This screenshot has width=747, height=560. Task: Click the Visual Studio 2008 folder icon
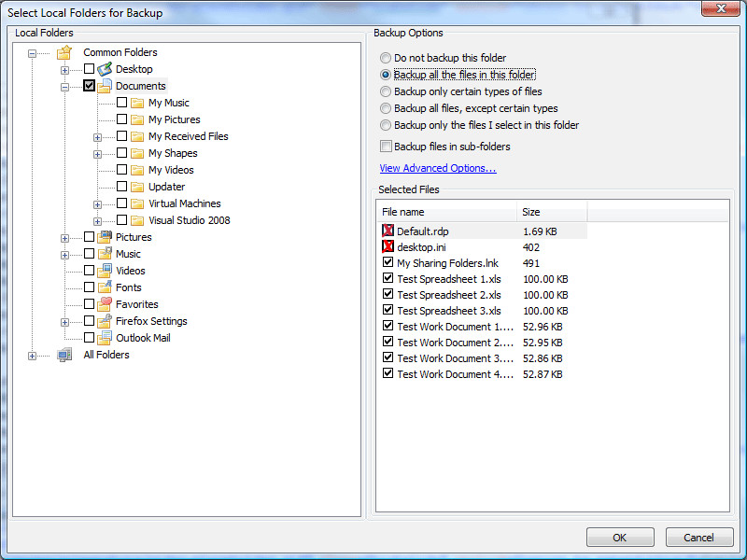tap(137, 220)
